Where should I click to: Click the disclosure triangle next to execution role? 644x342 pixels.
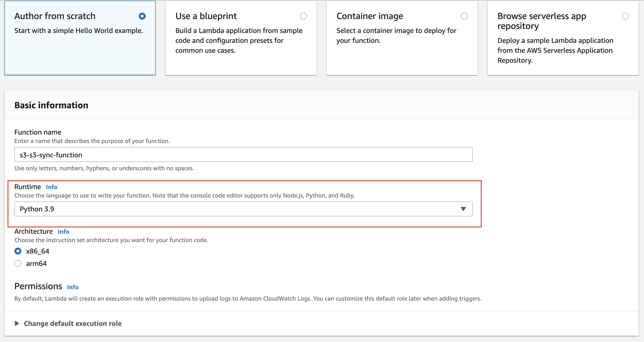click(17, 323)
